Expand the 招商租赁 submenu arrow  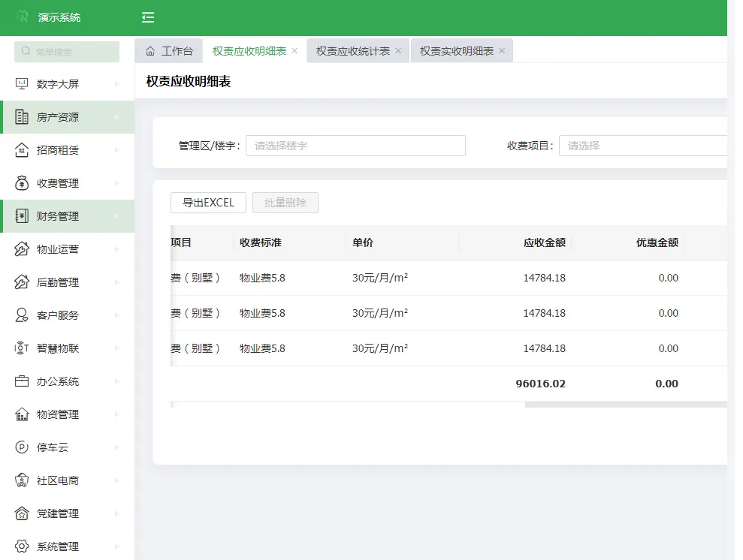click(x=116, y=150)
